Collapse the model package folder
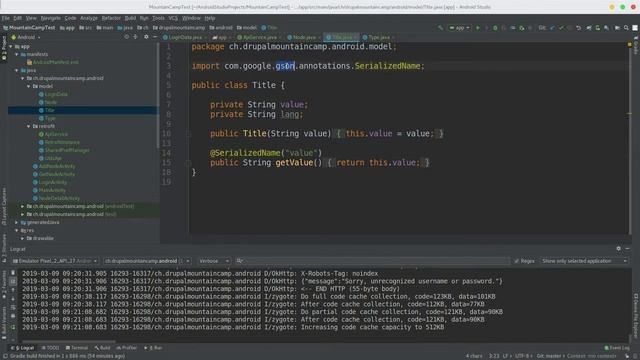 click(x=29, y=87)
